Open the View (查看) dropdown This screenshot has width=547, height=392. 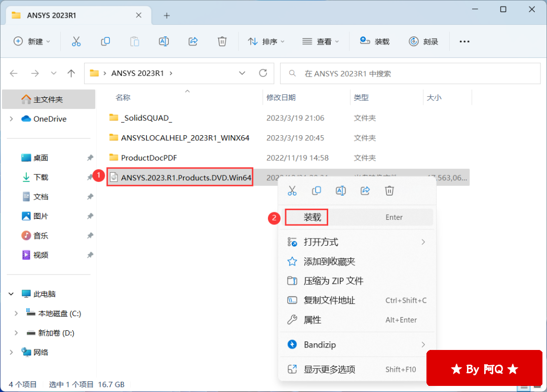tap(320, 42)
